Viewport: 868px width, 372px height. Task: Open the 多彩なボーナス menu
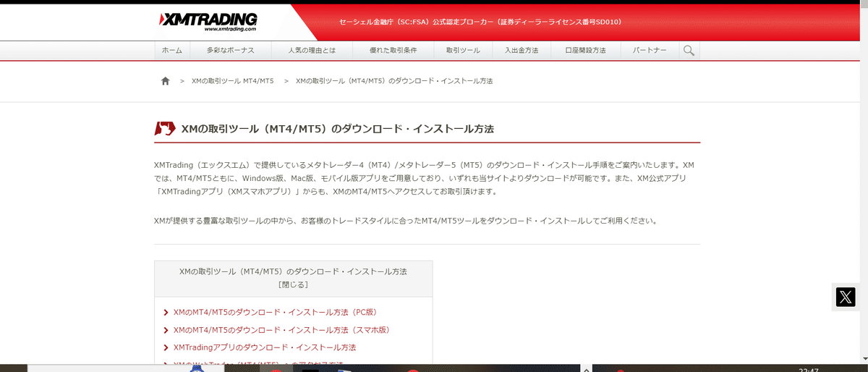(x=230, y=51)
